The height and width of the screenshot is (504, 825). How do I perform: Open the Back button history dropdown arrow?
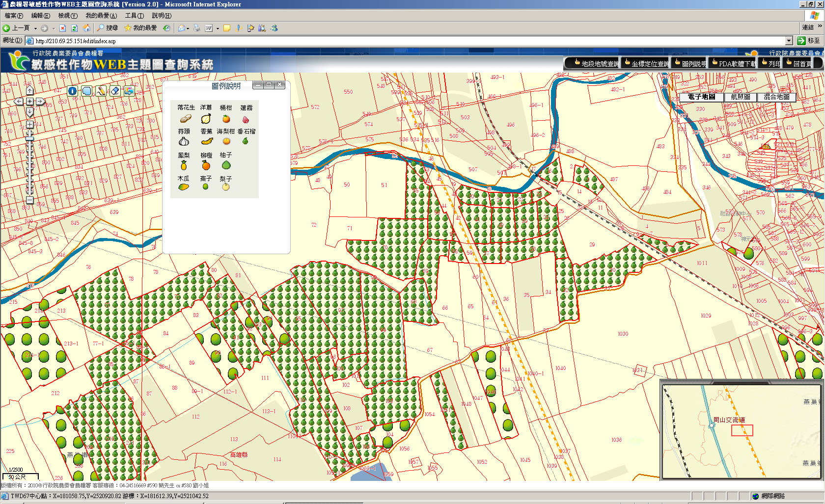(35, 28)
